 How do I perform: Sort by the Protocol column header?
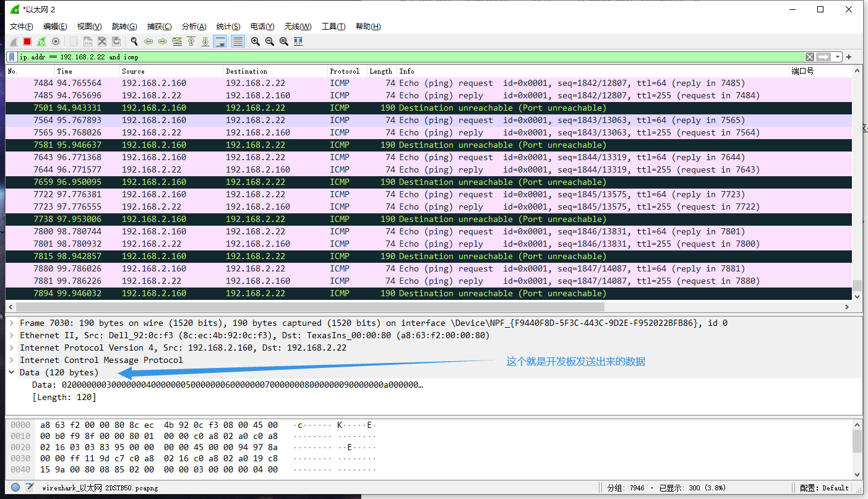[347, 71]
